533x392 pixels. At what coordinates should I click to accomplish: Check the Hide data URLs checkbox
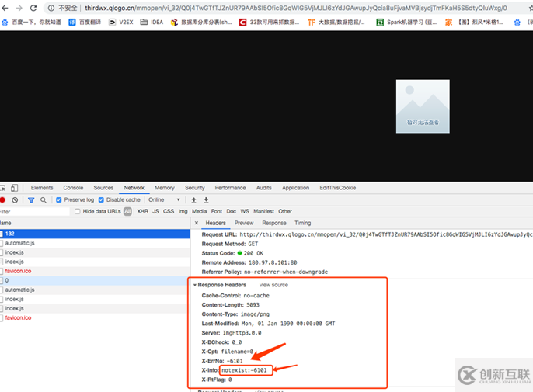coord(78,212)
